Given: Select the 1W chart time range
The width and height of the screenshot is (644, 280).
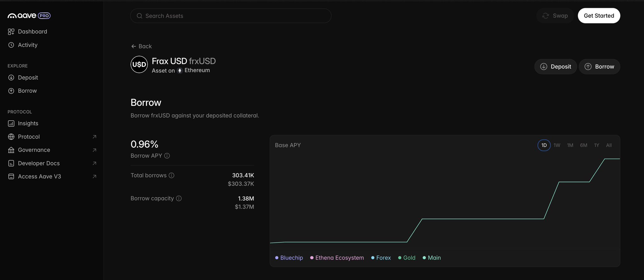Looking at the screenshot, I should [x=557, y=145].
